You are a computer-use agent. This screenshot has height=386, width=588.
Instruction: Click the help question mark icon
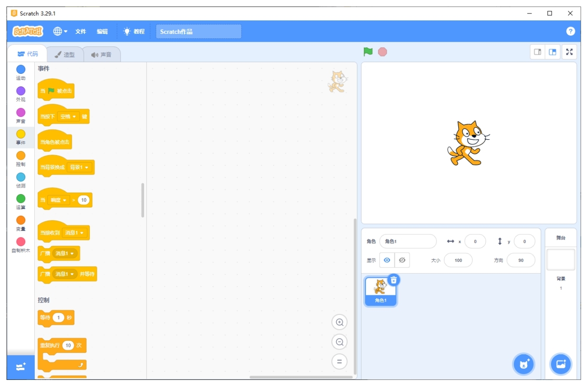pyautogui.click(x=571, y=31)
